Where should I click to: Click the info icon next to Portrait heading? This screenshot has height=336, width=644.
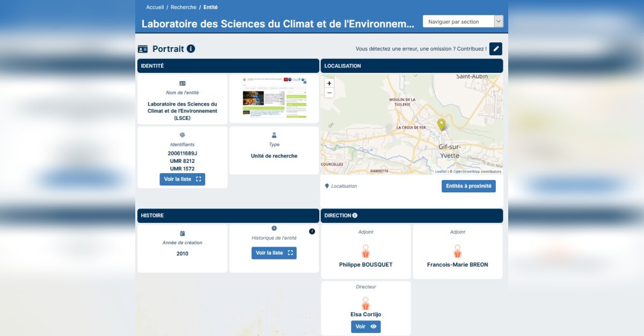coord(190,48)
